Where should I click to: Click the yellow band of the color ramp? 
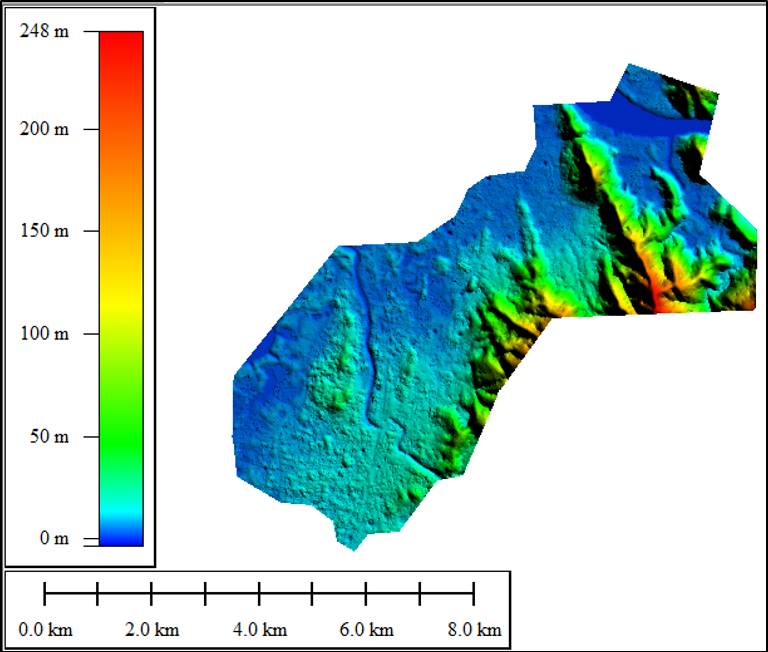[121, 290]
